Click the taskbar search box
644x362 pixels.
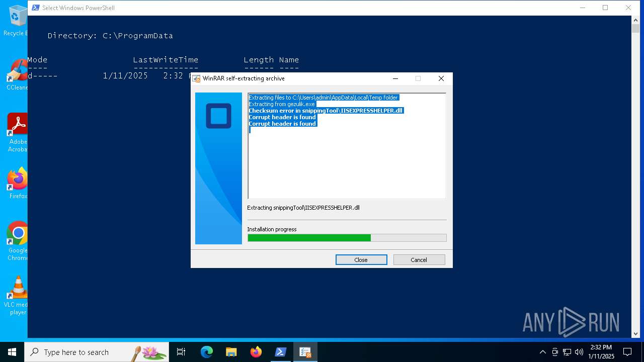click(x=97, y=352)
